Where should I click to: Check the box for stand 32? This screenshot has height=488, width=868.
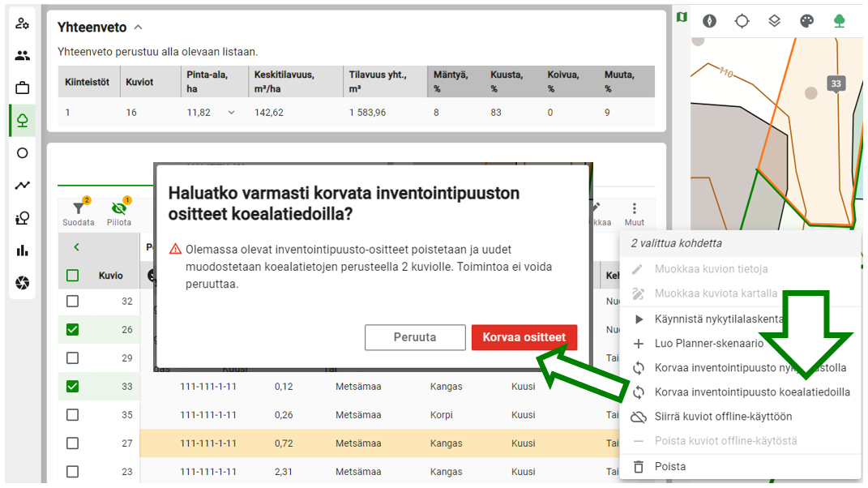72,302
